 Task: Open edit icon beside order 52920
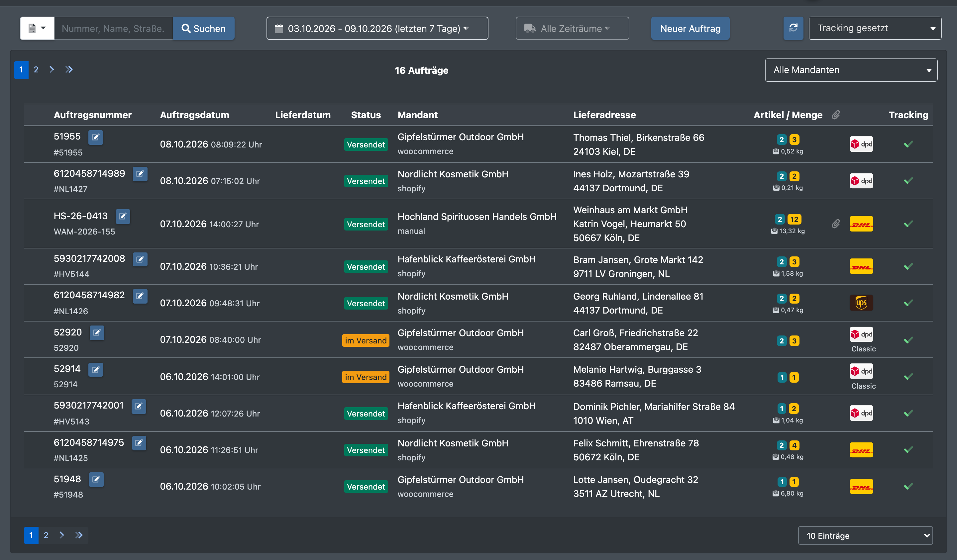coord(97,332)
